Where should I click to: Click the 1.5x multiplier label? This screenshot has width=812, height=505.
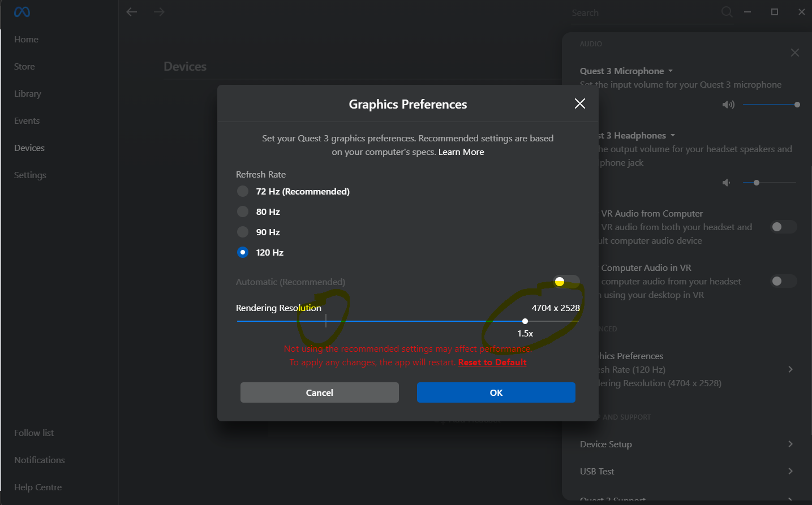tap(525, 334)
